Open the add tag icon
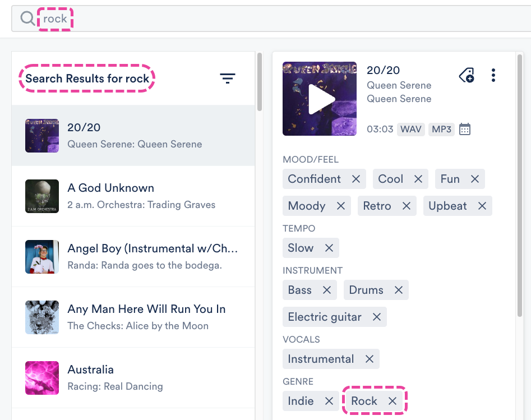 (467, 75)
